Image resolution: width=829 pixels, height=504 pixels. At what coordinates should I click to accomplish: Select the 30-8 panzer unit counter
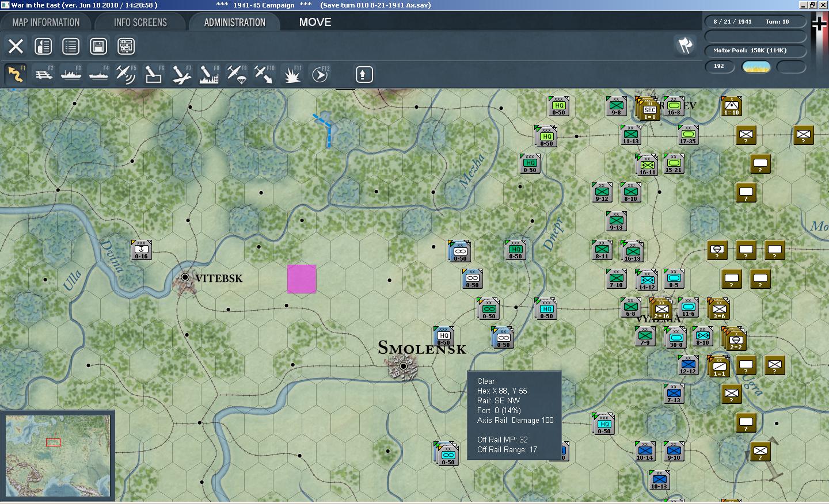[675, 338]
